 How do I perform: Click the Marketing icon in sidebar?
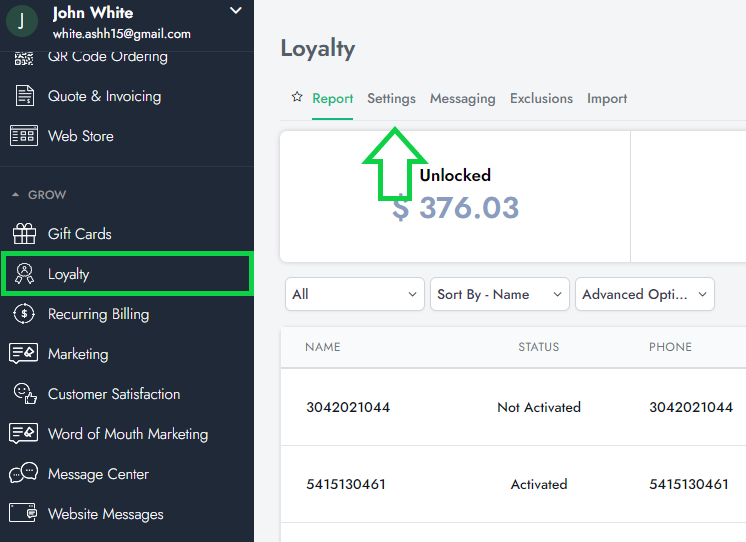(24, 354)
